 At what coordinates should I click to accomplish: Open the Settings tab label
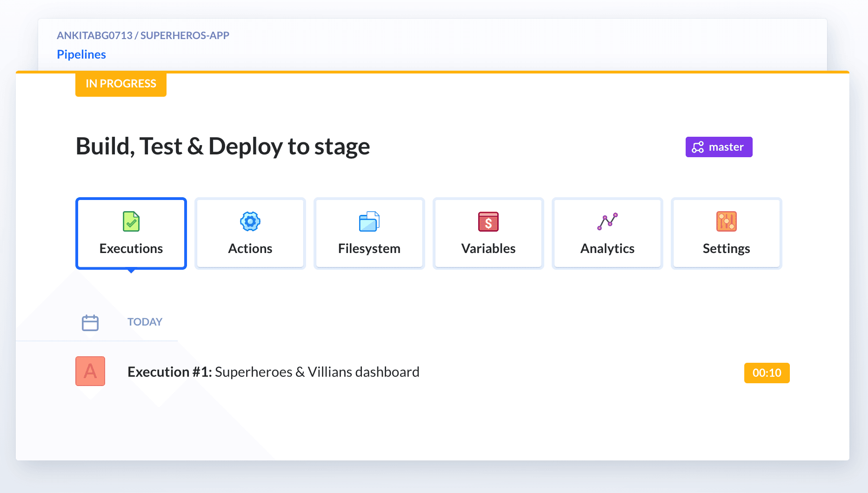(x=727, y=248)
